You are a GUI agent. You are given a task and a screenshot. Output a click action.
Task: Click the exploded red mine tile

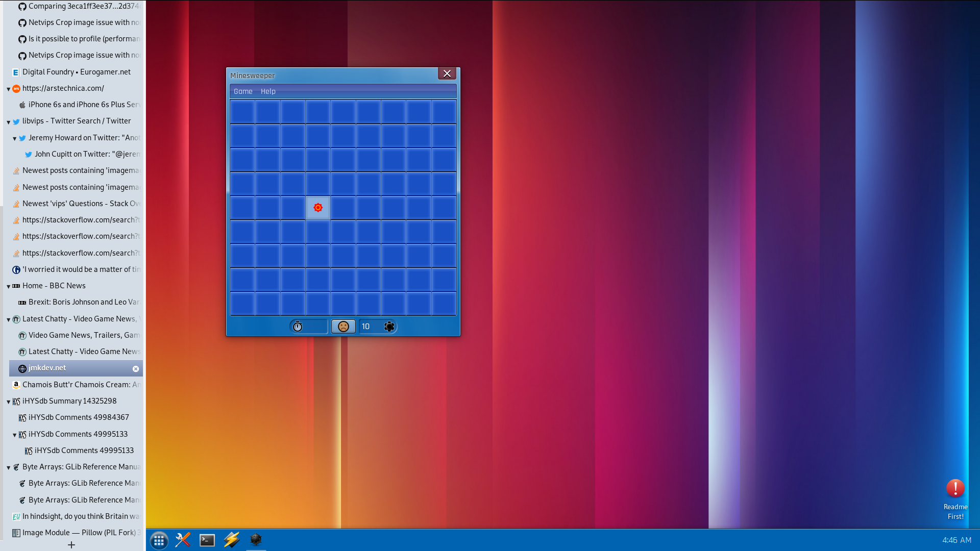(318, 208)
